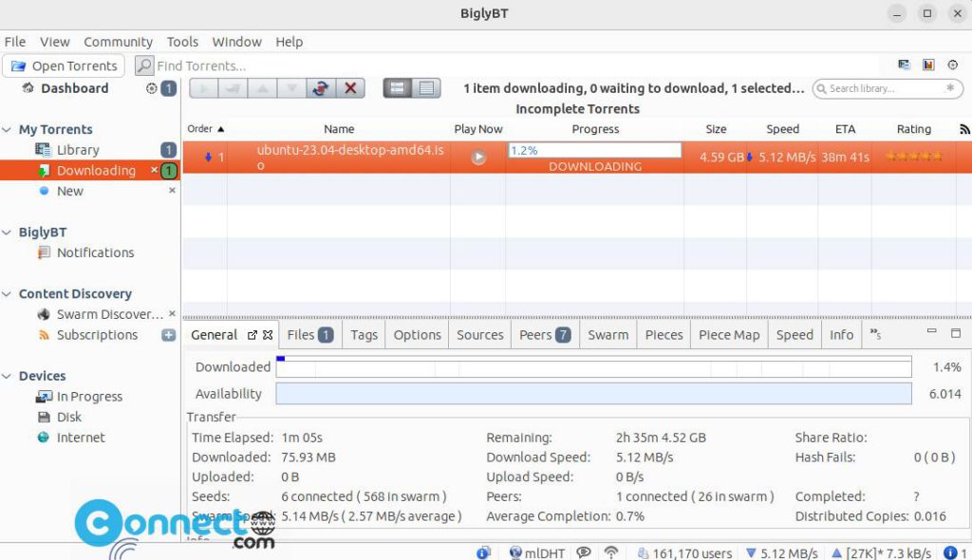Image resolution: width=972 pixels, height=560 pixels.
Task: Click the Dashboard gear toggle icon
Action: (x=150, y=87)
